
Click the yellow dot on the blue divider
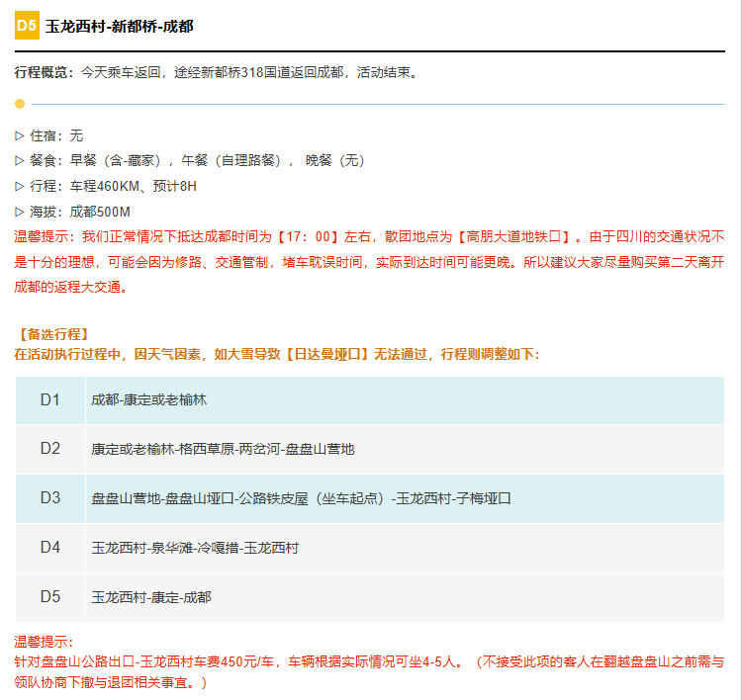(20, 104)
